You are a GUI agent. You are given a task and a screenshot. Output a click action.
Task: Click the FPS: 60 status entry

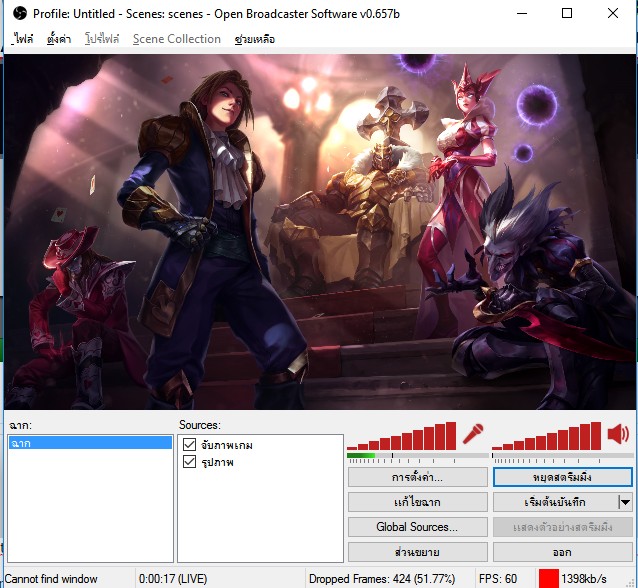click(498, 578)
